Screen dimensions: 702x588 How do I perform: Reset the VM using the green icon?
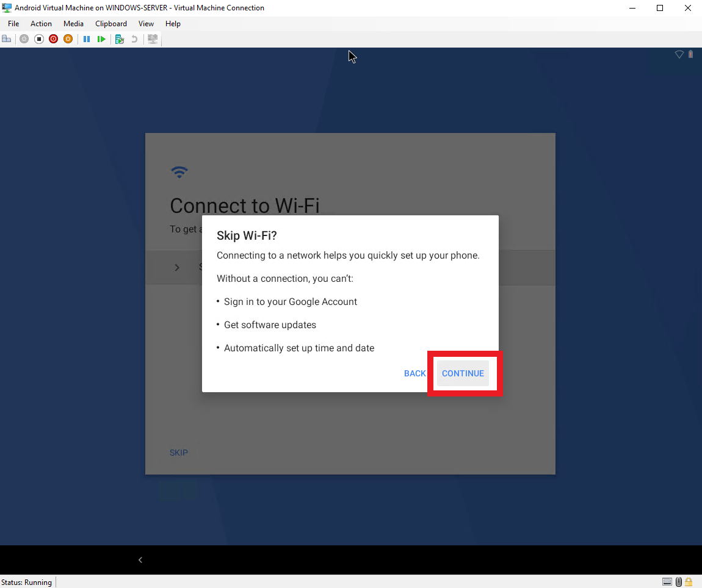(101, 39)
